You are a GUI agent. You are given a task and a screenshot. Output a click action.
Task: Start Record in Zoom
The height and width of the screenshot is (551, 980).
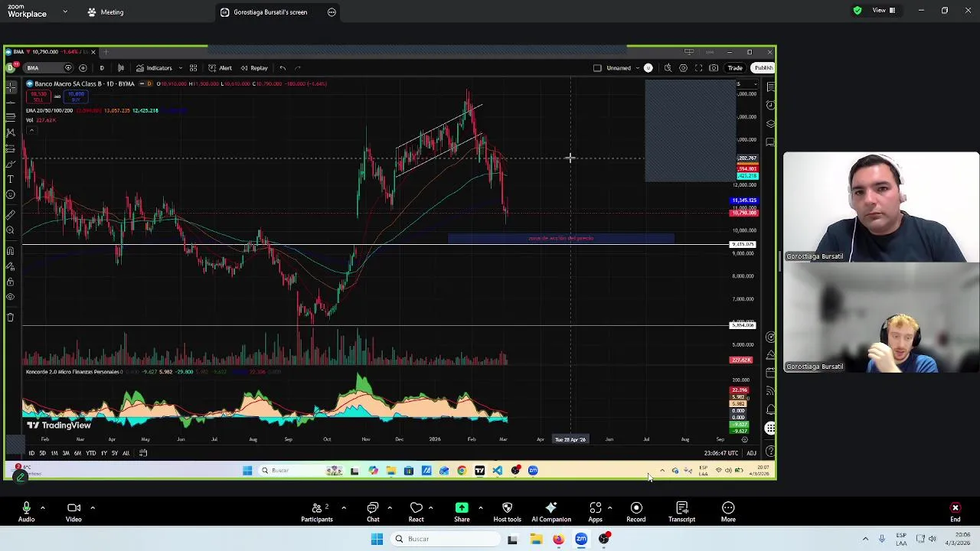636,512
